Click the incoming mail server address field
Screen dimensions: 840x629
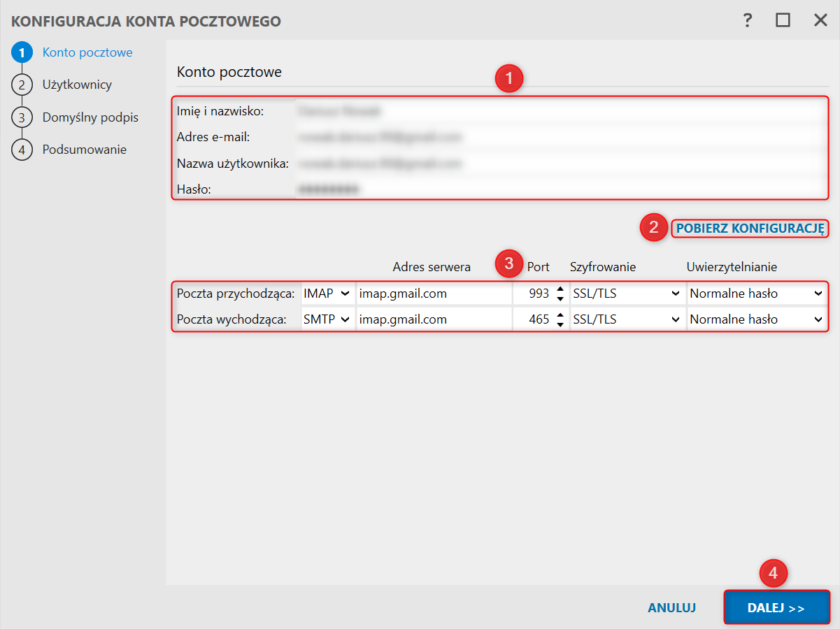click(x=434, y=294)
